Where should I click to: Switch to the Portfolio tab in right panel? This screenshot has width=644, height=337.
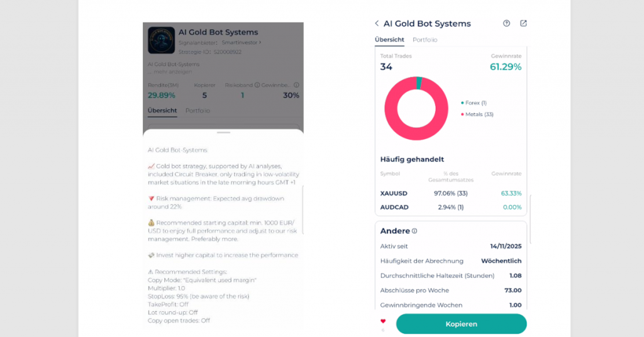point(425,40)
